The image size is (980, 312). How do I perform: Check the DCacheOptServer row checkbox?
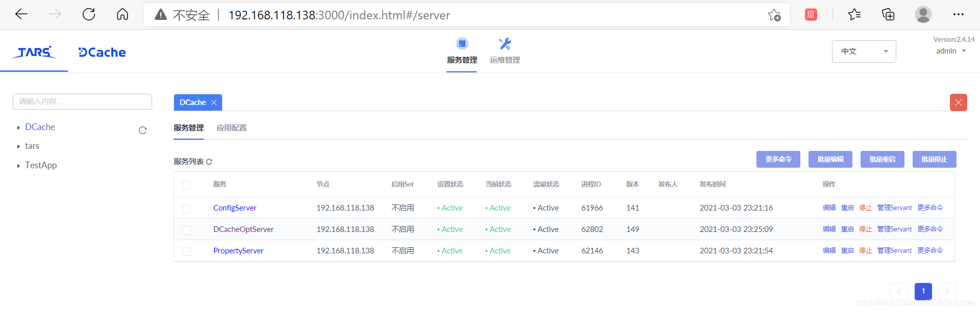[x=186, y=230]
